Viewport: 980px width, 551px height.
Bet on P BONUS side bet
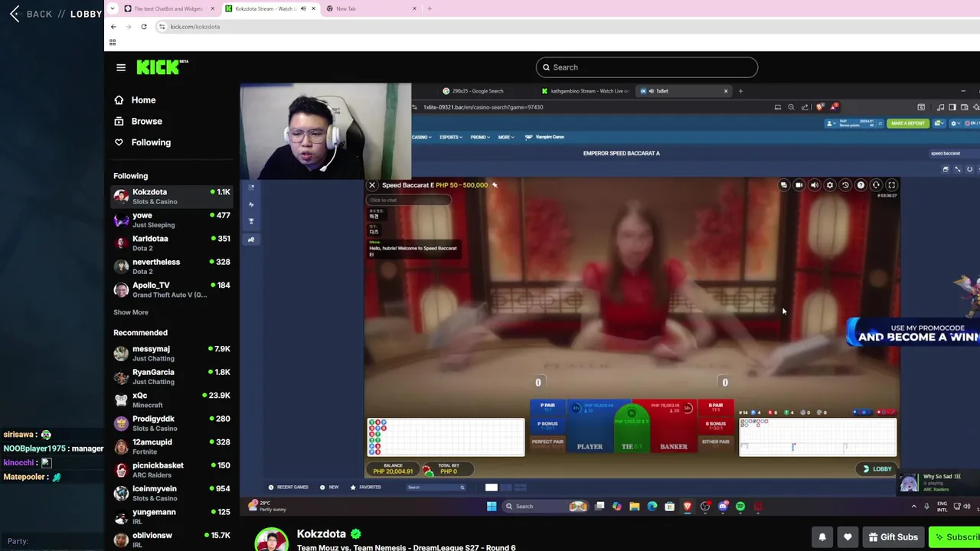(547, 425)
